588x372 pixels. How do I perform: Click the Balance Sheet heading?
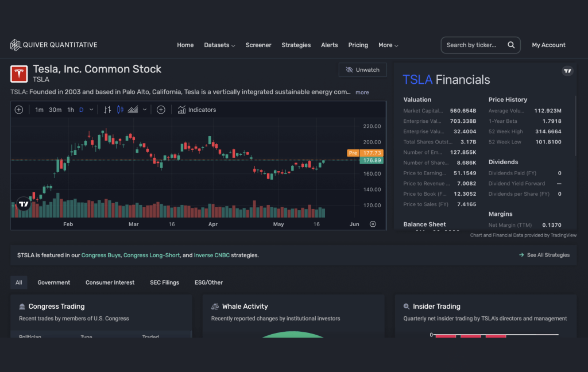point(424,224)
